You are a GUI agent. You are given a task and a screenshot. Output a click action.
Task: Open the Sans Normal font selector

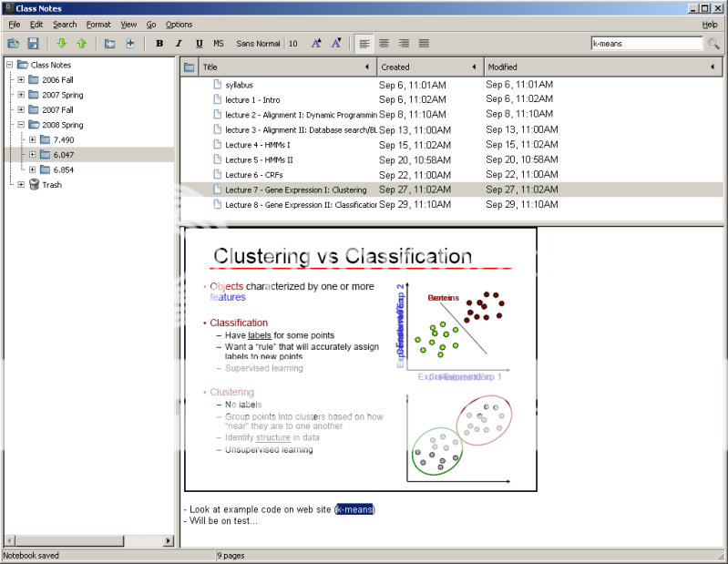258,43
